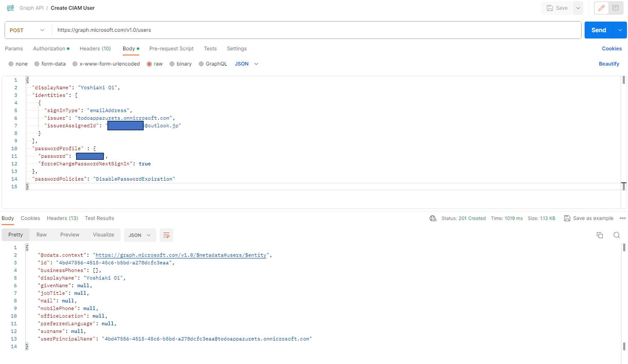
Task: Click the response body scrollbar
Action: [x=624, y=248]
